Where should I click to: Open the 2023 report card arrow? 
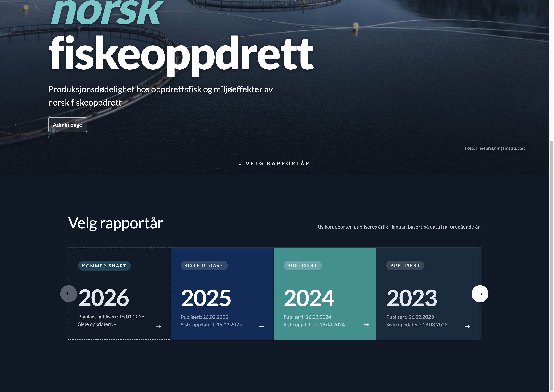pos(467,327)
